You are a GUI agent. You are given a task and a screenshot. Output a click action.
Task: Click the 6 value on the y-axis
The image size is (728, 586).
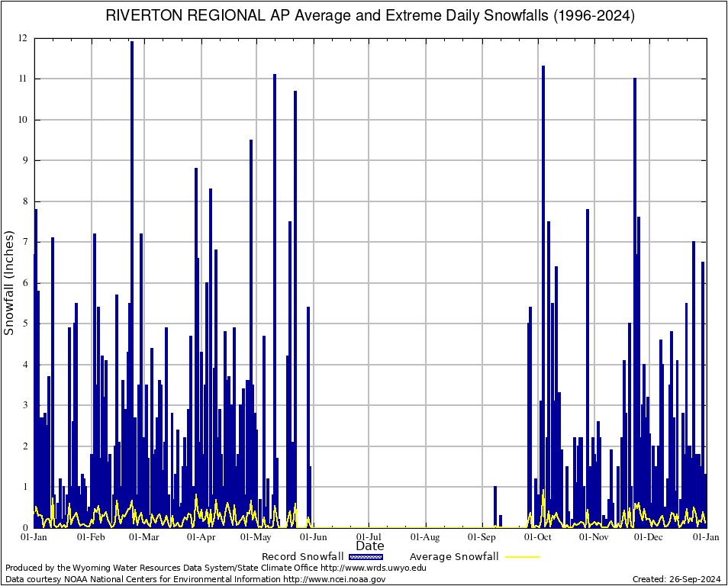(25, 282)
